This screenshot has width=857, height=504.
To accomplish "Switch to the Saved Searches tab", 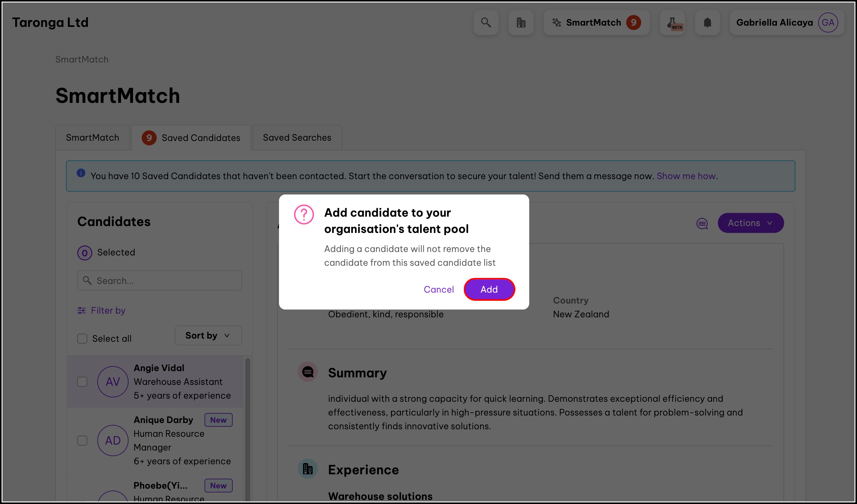I will click(x=297, y=138).
